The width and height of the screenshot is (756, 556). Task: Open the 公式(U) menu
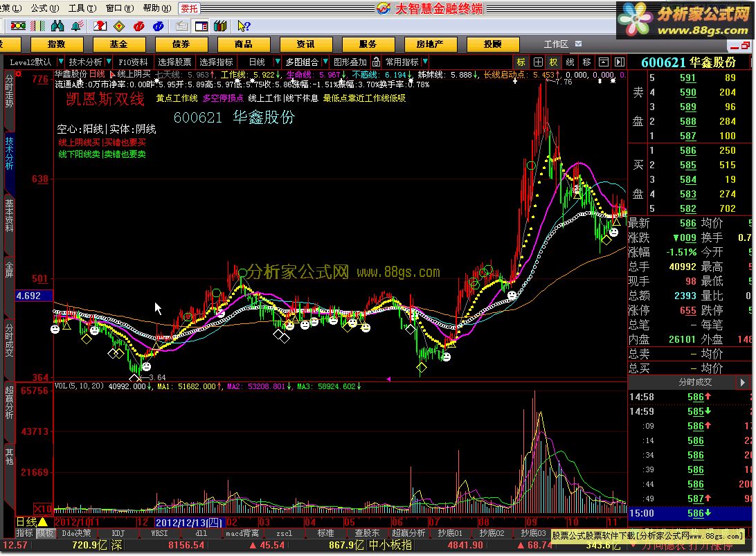coord(45,8)
